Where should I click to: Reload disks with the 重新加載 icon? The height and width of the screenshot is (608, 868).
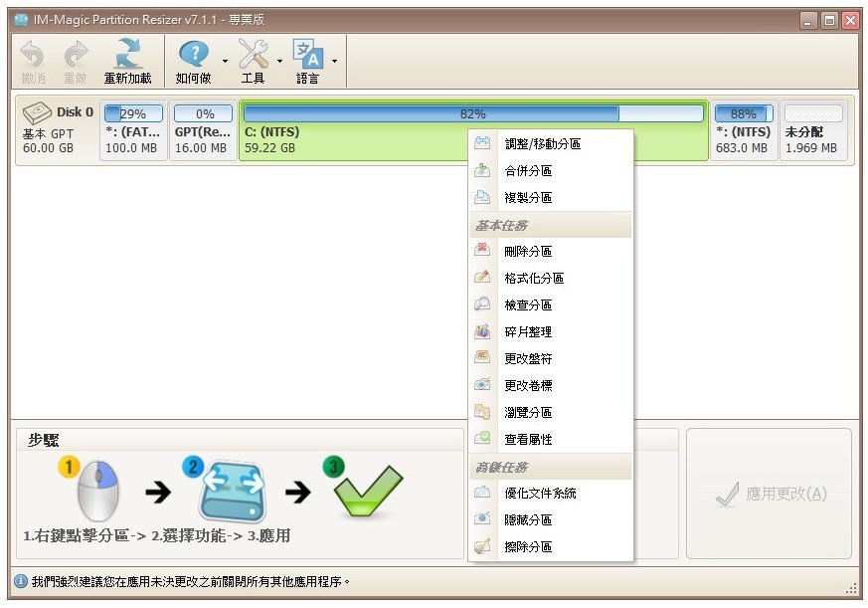point(128,53)
